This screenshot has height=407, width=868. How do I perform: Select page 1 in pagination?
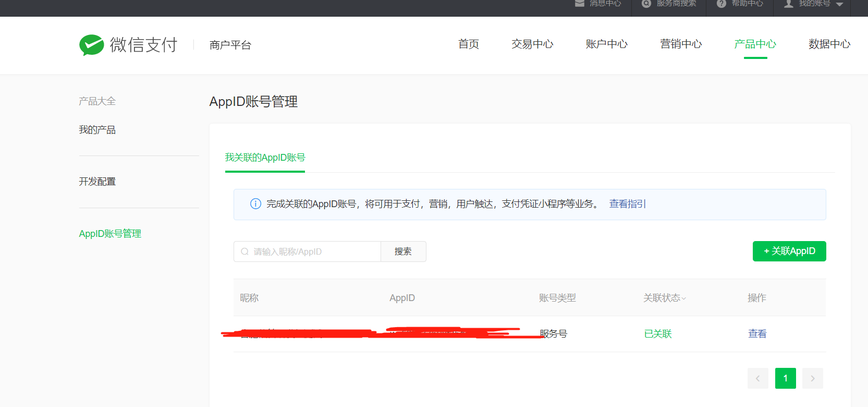pyautogui.click(x=786, y=378)
